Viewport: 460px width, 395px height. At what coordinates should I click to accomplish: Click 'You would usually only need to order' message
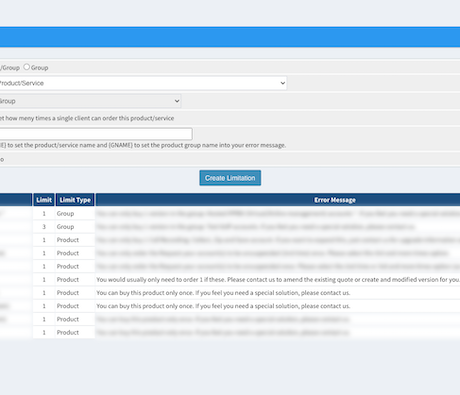tap(278, 279)
